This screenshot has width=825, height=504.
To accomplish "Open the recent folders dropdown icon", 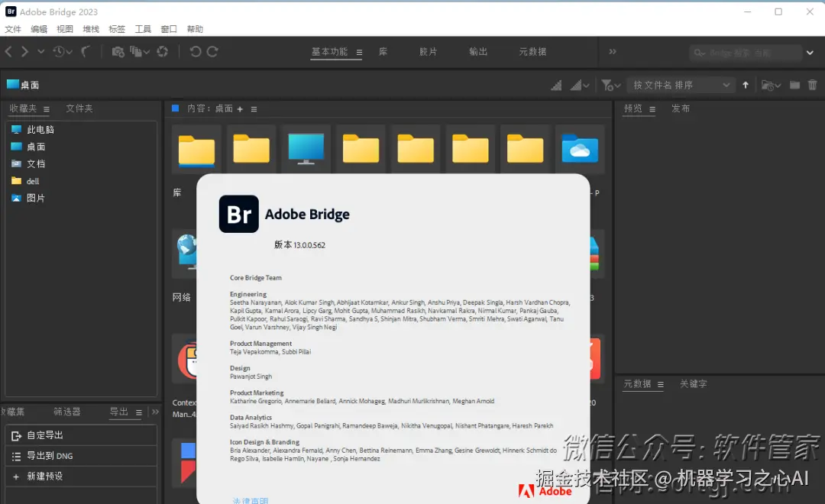I will pos(771,85).
